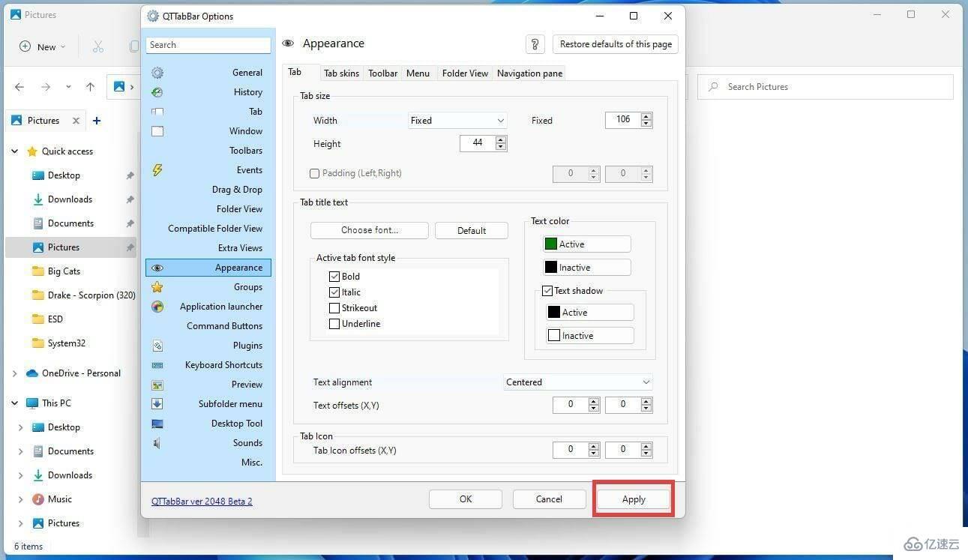Click the Up arrow in Explorer navigation
The height and width of the screenshot is (560, 968).
(x=90, y=87)
